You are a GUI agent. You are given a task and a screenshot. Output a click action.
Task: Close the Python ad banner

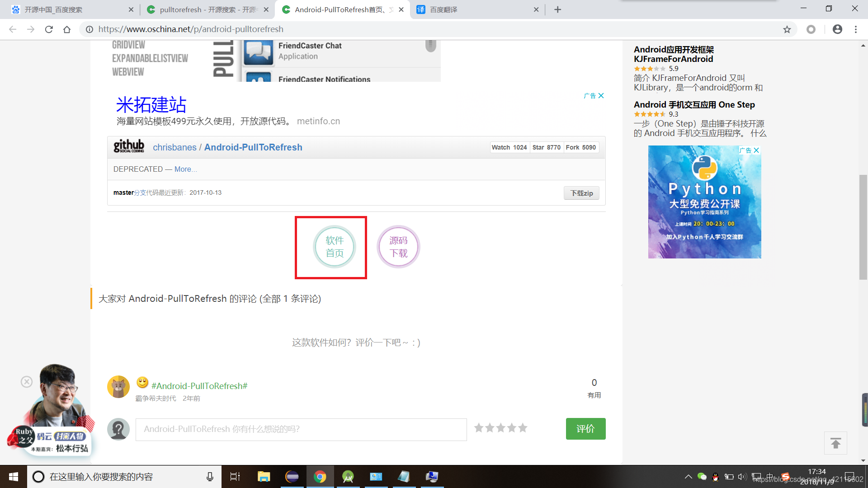pyautogui.click(x=756, y=150)
